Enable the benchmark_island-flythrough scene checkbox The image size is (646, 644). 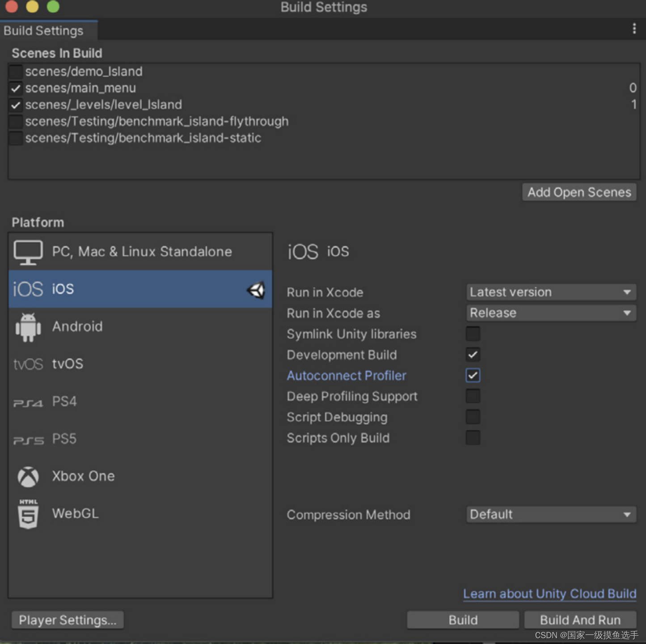pyautogui.click(x=16, y=122)
